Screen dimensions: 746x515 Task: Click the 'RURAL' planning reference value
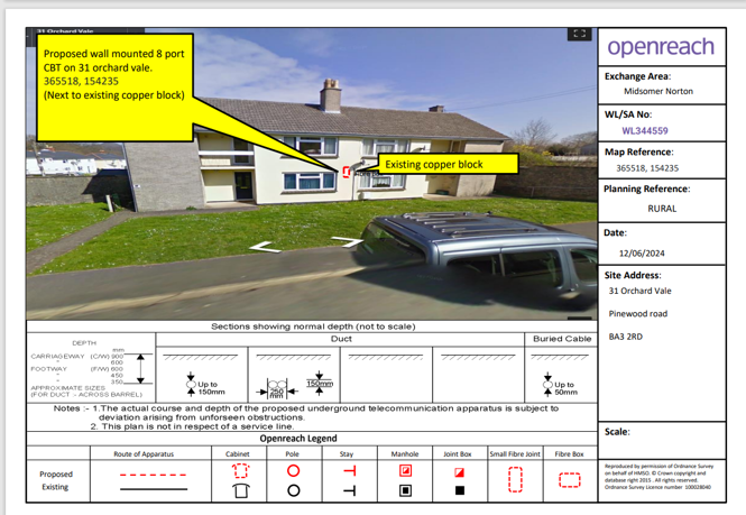[x=662, y=208]
